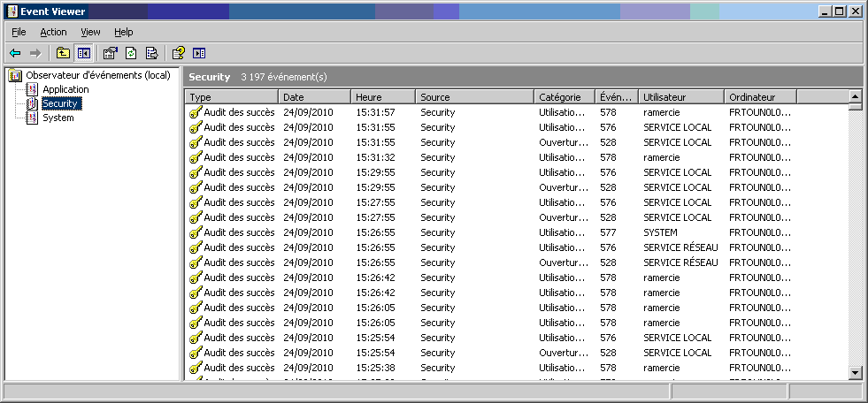Open Properties from the toolbar
Image resolution: width=868 pixels, height=403 pixels.
point(111,53)
